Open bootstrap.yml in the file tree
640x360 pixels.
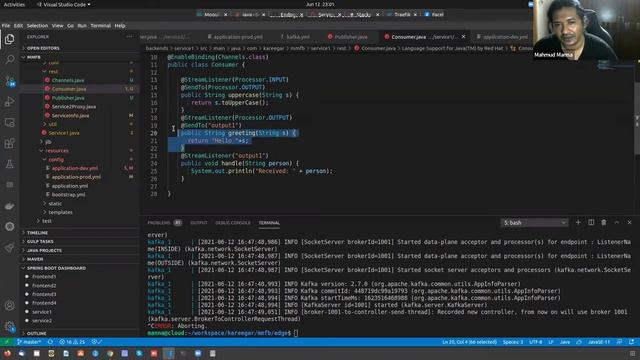point(68,195)
